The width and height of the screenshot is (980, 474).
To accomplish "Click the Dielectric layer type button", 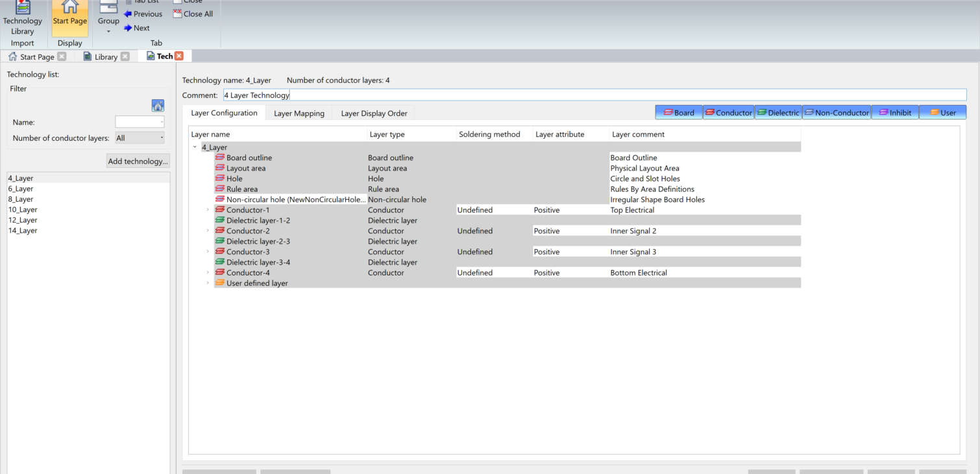I will (778, 112).
